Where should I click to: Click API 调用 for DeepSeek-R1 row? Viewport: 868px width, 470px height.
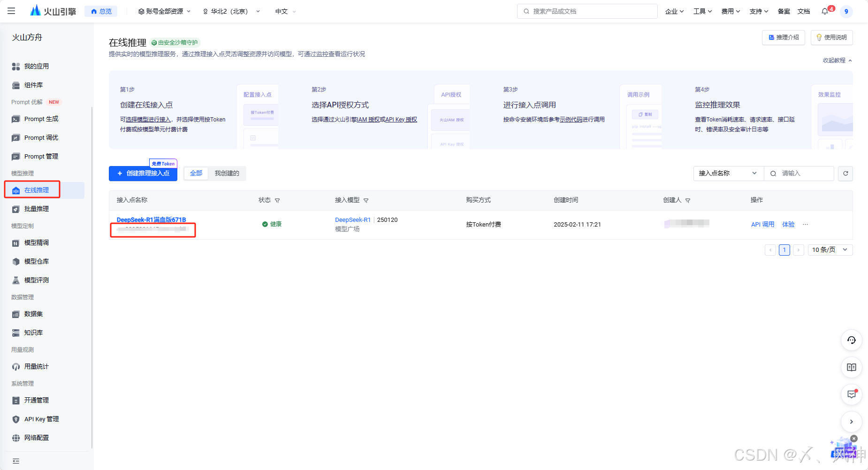tap(762, 225)
